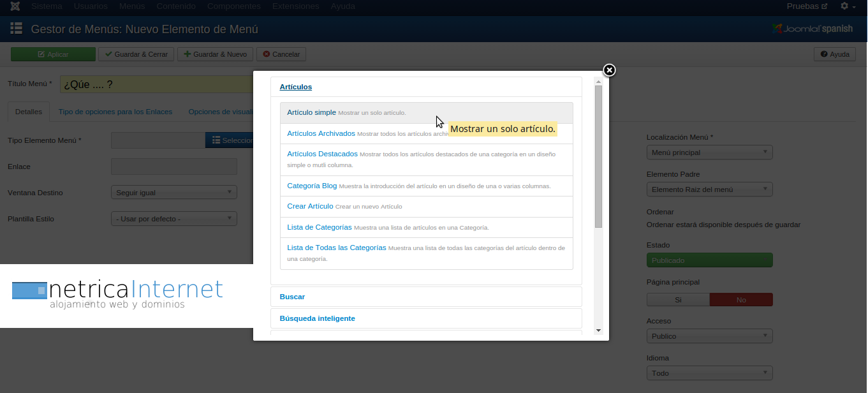Click the green Aplicar button
Viewport: 868px width, 393px height.
[53, 54]
